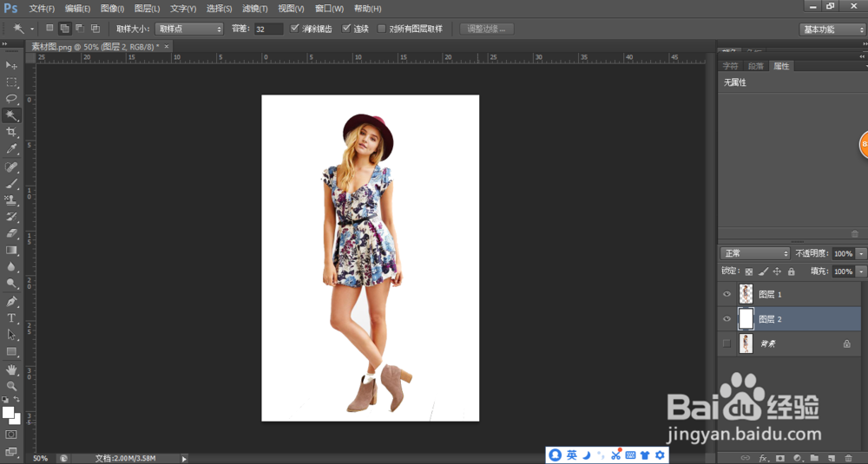This screenshot has height=464, width=868.
Task: Pick the Crop tool
Action: 11,132
